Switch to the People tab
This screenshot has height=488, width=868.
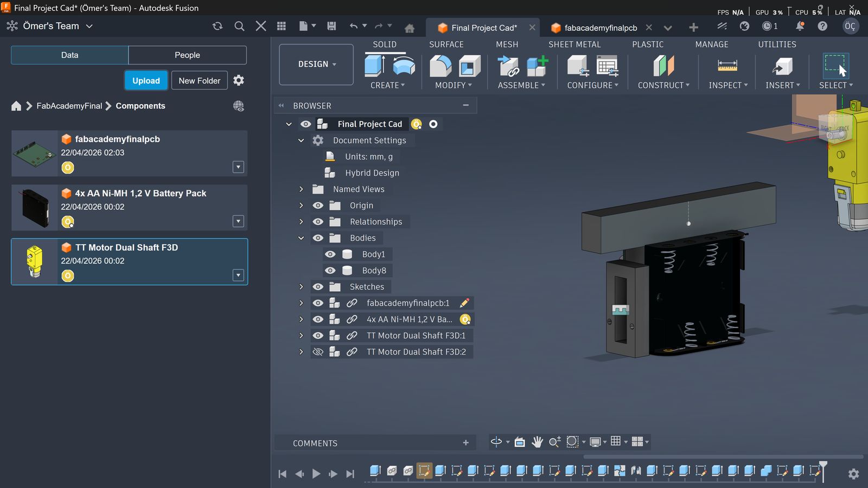click(188, 55)
